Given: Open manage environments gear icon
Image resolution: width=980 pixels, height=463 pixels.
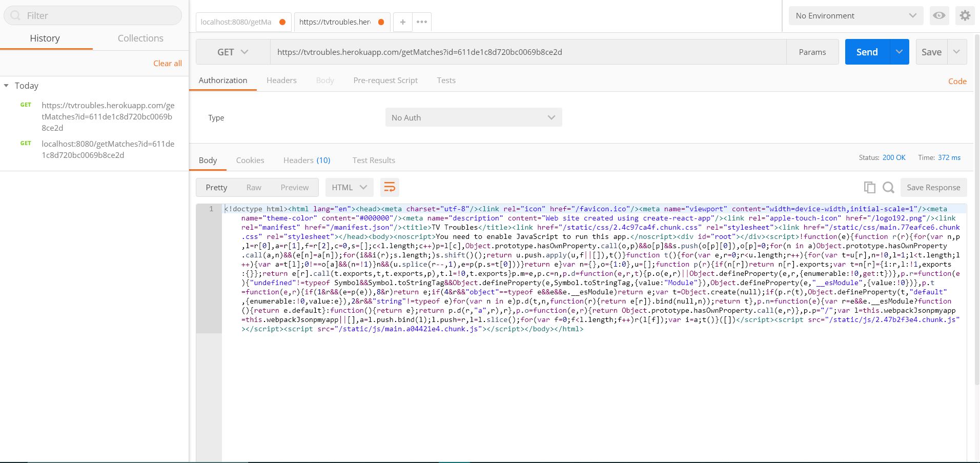Looking at the screenshot, I should click(965, 15).
